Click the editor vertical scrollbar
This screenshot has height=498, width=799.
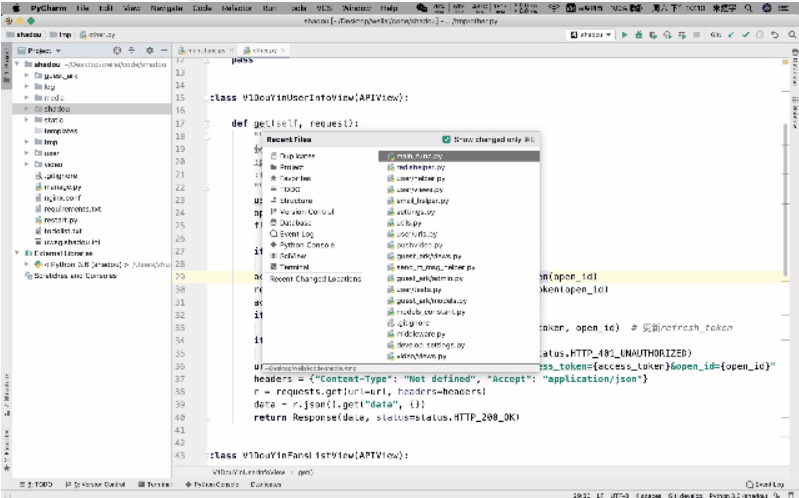tap(787, 199)
